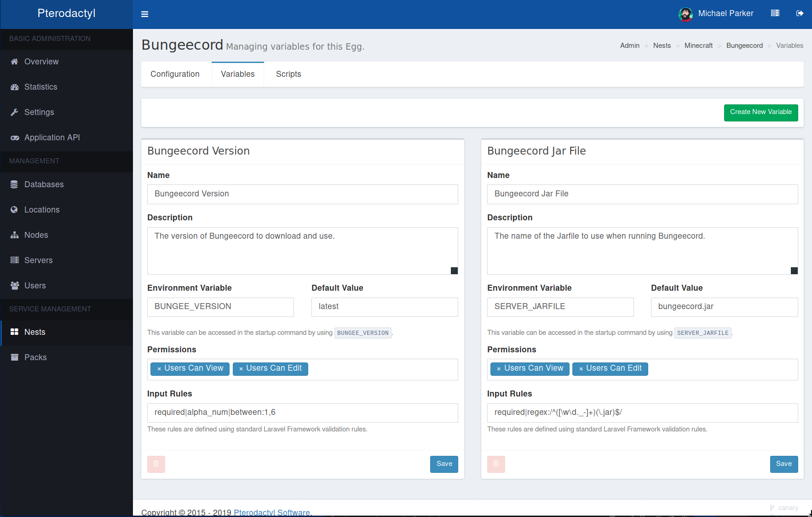Click Create New Variable button
812x517 pixels.
click(760, 112)
